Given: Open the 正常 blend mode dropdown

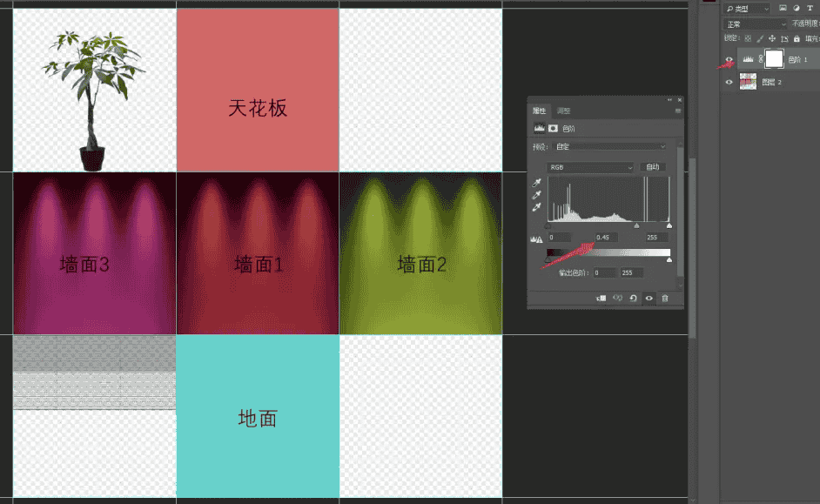Looking at the screenshot, I should pos(754,24).
